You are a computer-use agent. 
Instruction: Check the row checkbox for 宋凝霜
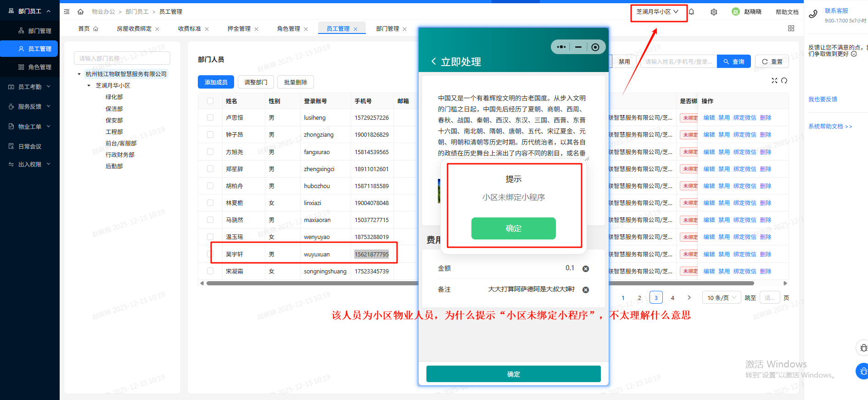point(210,271)
